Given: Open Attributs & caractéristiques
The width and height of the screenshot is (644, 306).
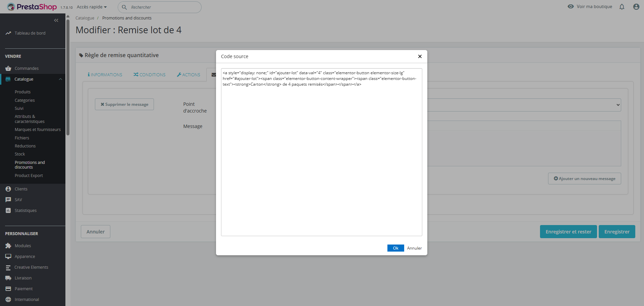Looking at the screenshot, I should [30, 119].
